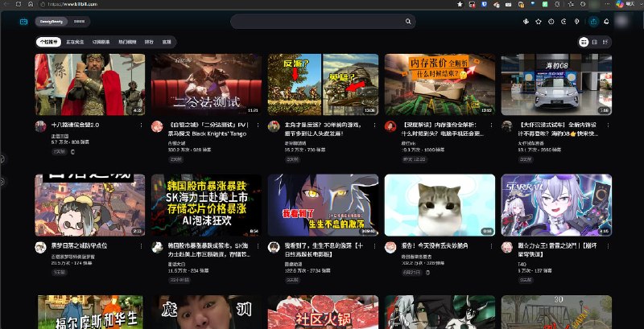Open browser favorites list icon
The height and width of the screenshot is (329, 644).
(571, 4)
